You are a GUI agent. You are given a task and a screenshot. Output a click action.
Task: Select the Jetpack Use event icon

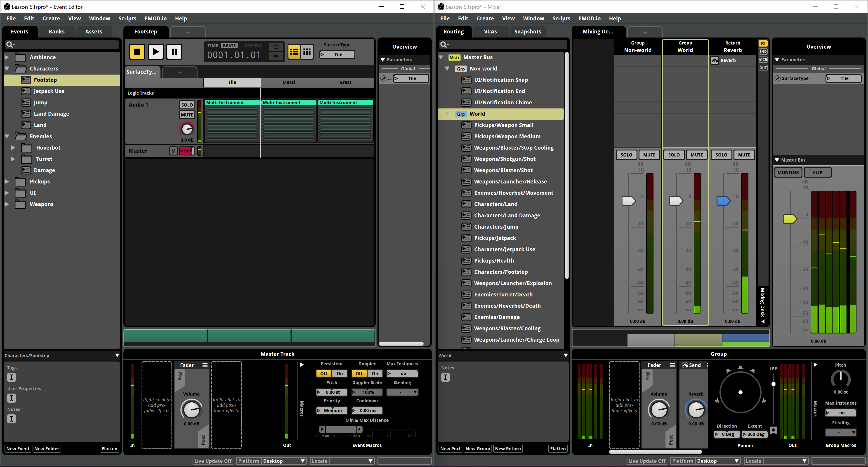pos(26,91)
